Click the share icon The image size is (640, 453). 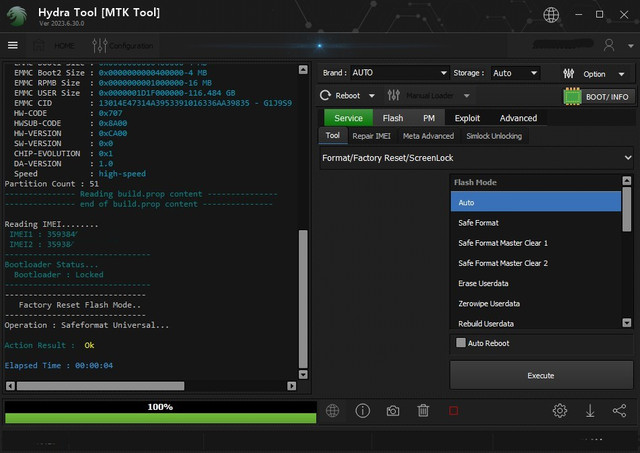pyautogui.click(x=619, y=411)
